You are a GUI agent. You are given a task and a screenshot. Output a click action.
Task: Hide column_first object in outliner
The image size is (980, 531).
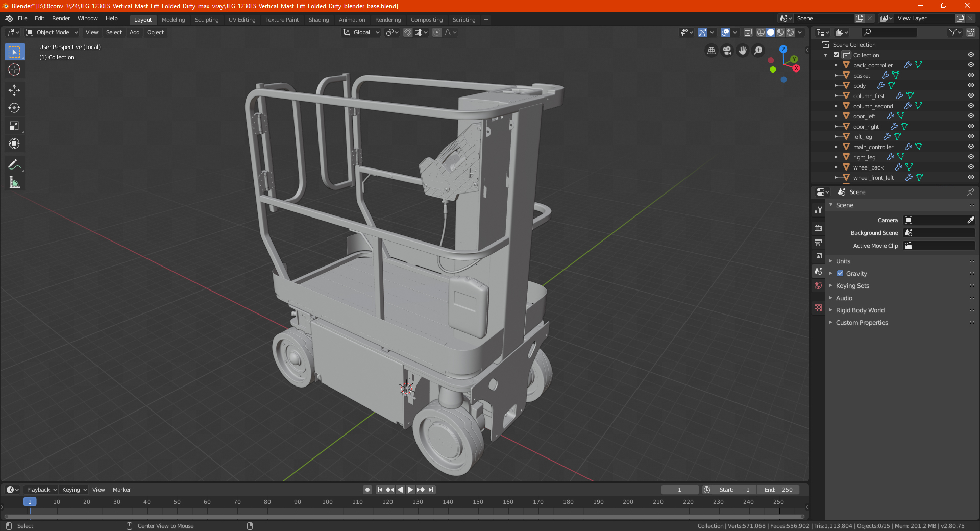click(x=971, y=95)
